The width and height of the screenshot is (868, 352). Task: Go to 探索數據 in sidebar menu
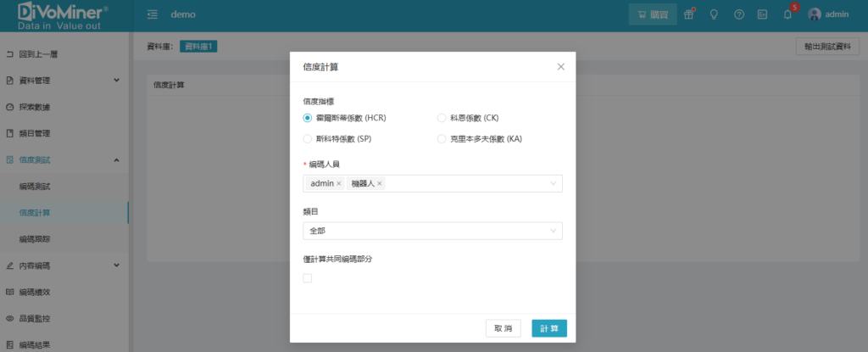[x=34, y=107]
